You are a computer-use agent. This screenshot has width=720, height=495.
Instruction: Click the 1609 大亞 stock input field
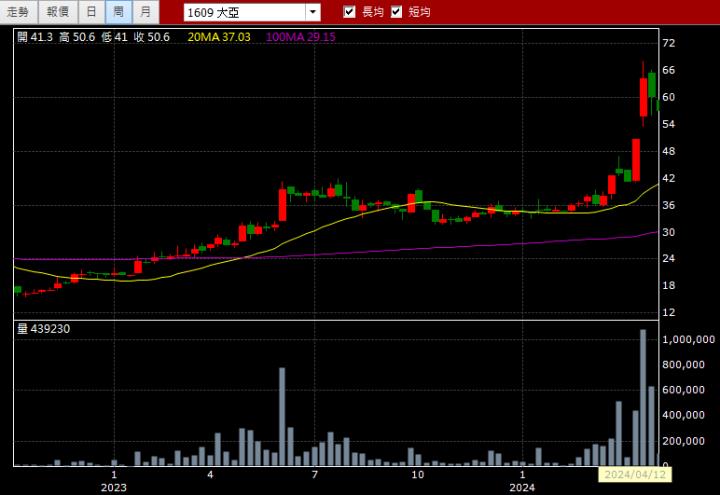[243, 12]
